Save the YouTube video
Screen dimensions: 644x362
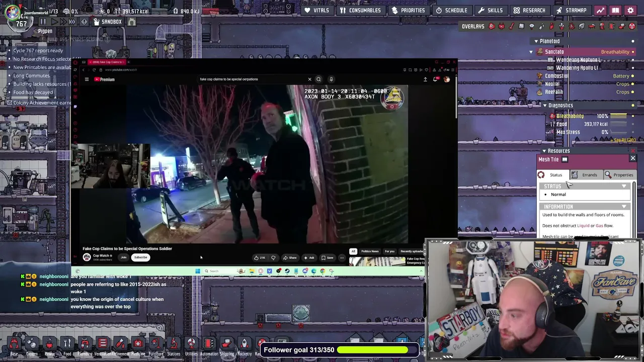[x=327, y=258]
